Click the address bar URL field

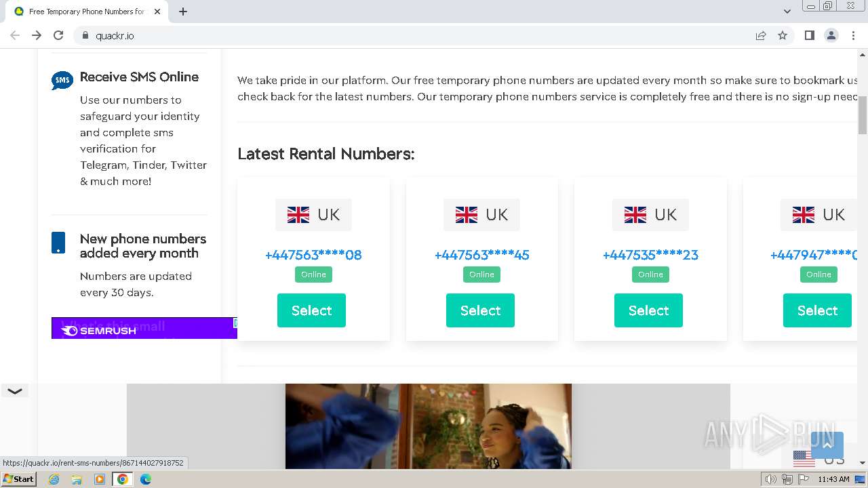[x=407, y=35]
